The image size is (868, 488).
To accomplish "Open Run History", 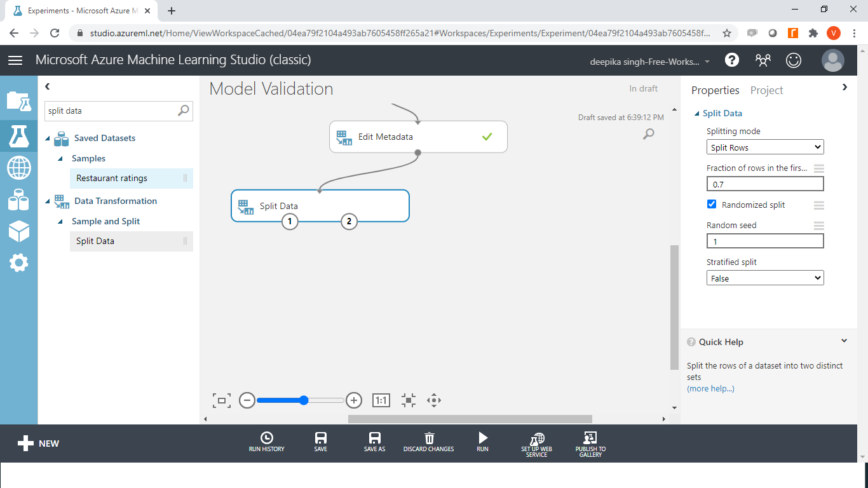I will point(266,442).
